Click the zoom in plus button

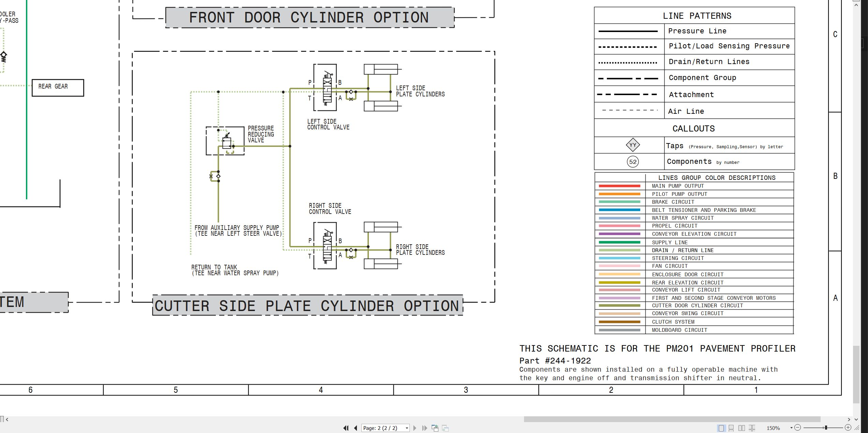848,428
